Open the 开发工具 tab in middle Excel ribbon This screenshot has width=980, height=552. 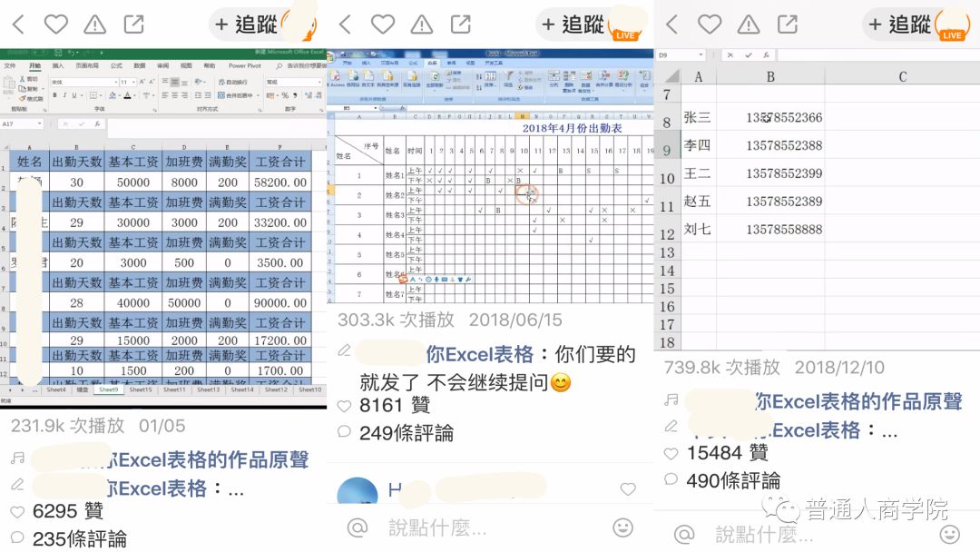coord(493,64)
